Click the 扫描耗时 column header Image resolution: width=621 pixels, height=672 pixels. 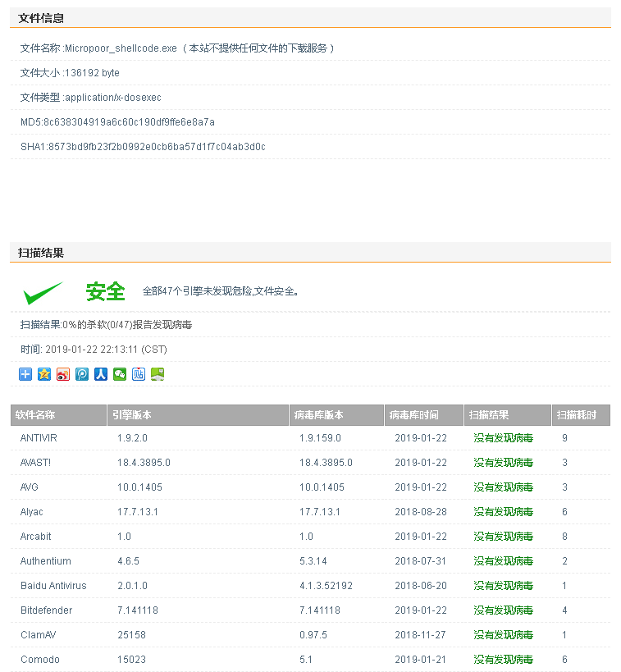click(x=581, y=415)
